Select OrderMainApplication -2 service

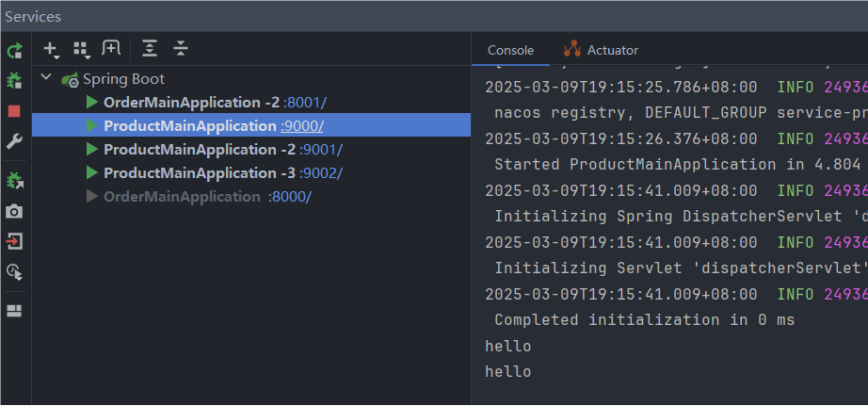tap(191, 103)
